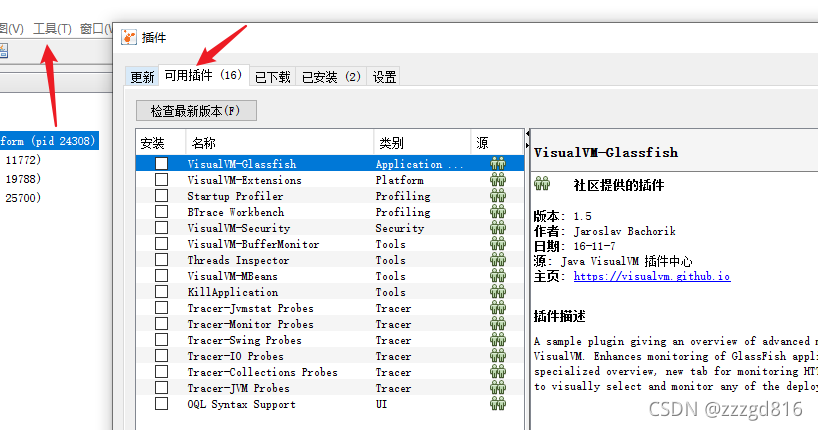Check the VisualVM-Glassfish install checkbox
This screenshot has height=430, width=818.
162,163
